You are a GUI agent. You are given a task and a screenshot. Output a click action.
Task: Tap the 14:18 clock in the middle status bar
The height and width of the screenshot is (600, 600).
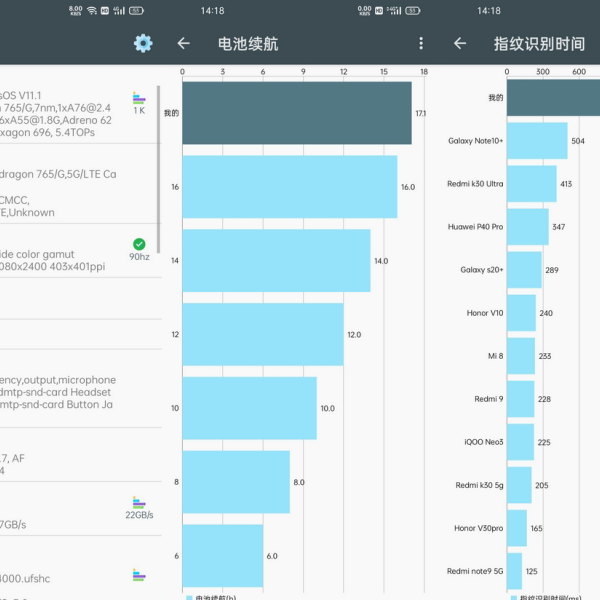click(212, 11)
